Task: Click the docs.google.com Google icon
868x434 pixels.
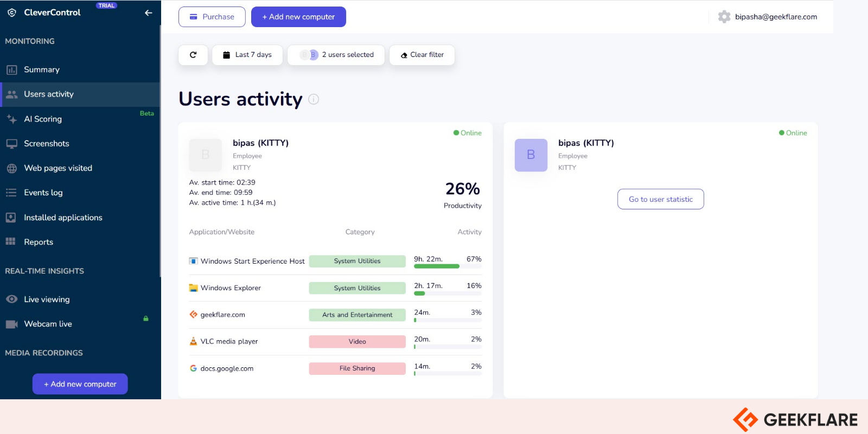Action: pyautogui.click(x=193, y=368)
